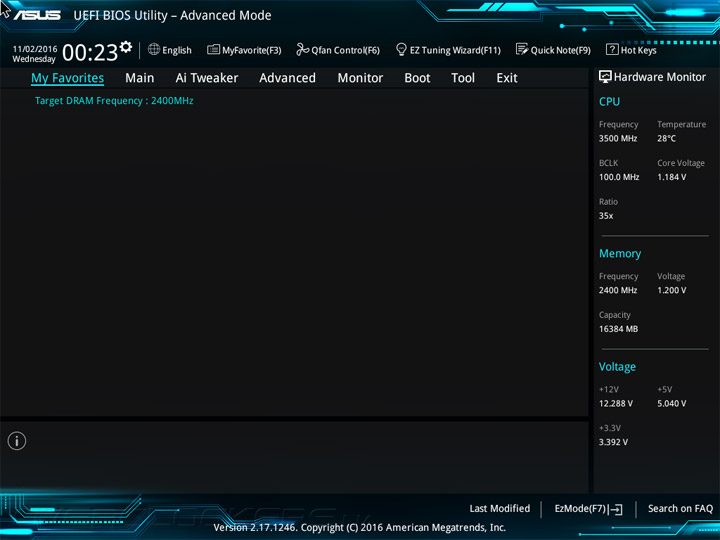Click the date 11/02/2016
The image size is (720, 540).
35,49
